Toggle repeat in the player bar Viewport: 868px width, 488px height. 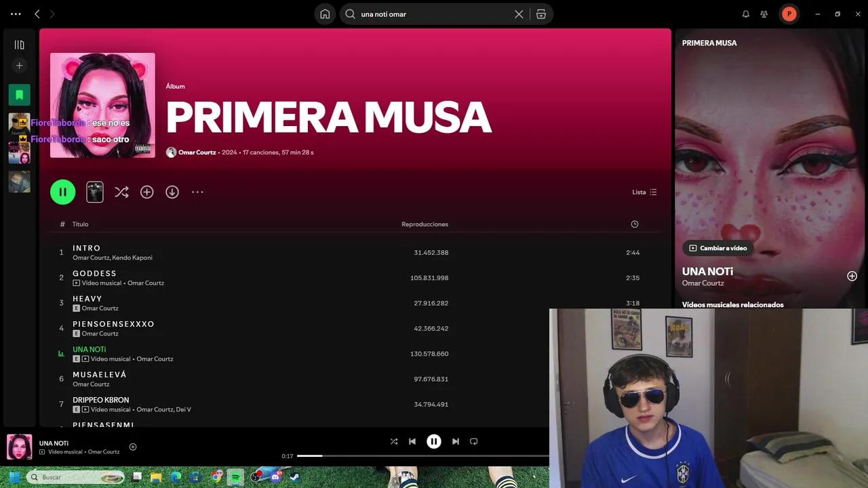click(x=474, y=441)
